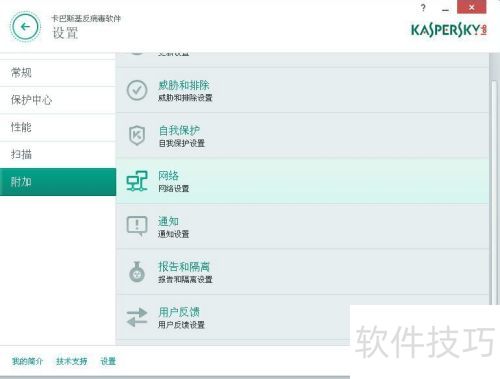Click the 设置 footer link

[x=108, y=361]
